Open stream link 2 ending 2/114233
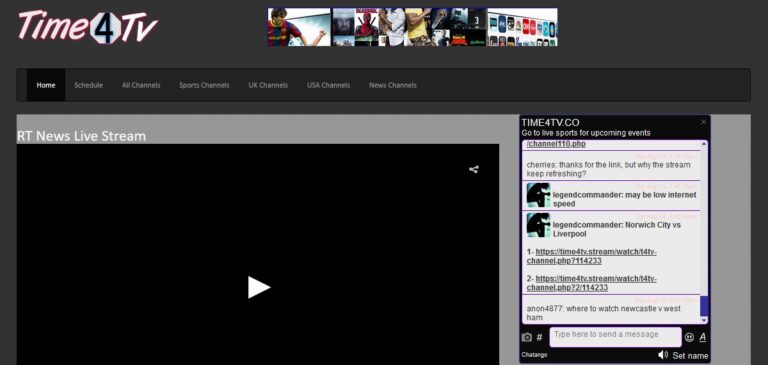The height and width of the screenshot is (365, 768). coord(592,283)
